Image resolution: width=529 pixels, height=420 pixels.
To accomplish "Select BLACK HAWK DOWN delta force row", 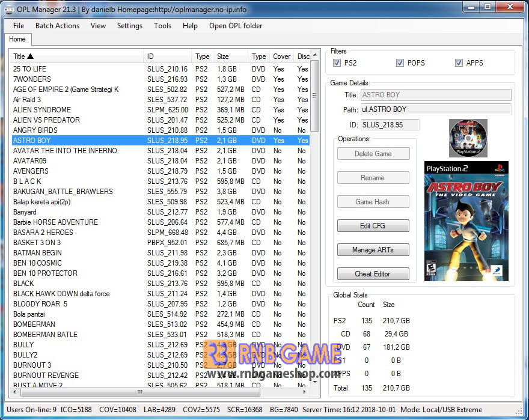I will point(161,293).
